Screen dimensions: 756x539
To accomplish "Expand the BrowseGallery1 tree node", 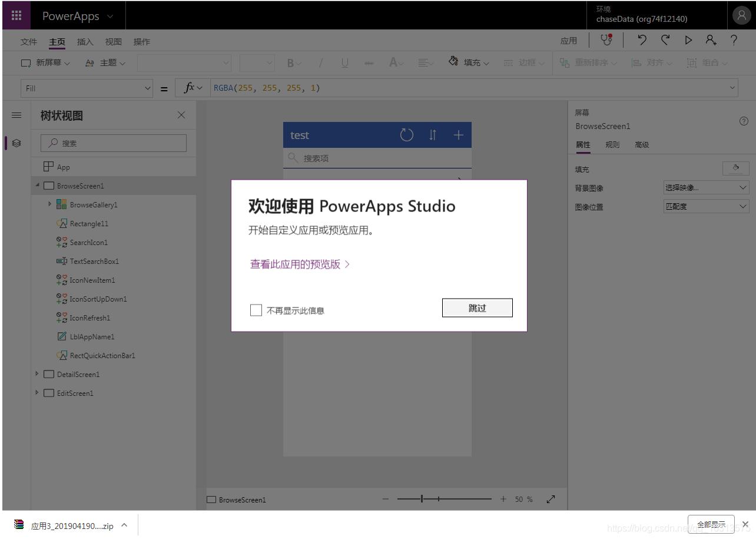I will (50, 204).
